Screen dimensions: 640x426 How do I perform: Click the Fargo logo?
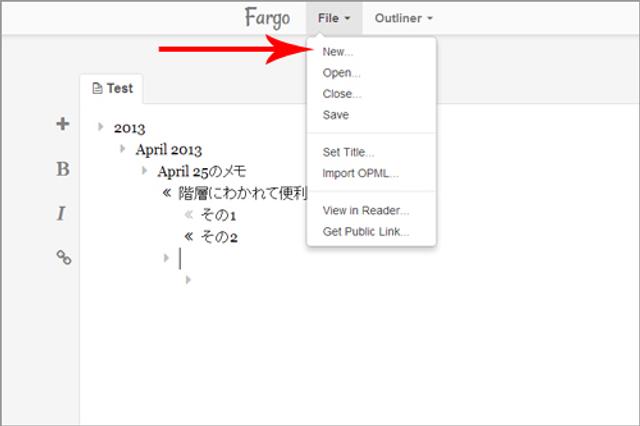coord(268,18)
